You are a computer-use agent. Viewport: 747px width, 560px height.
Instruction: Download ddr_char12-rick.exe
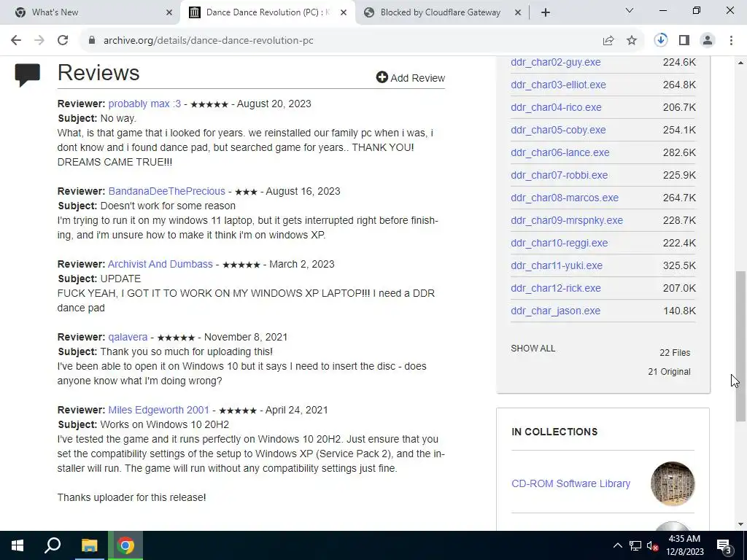click(x=556, y=288)
